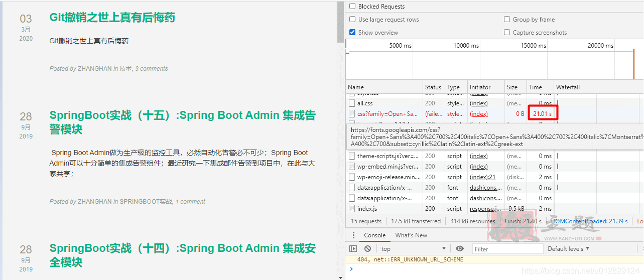The width and height of the screenshot is (644, 280).
Task: Open the SpringBoot实战（十五） post title
Action: (x=183, y=122)
